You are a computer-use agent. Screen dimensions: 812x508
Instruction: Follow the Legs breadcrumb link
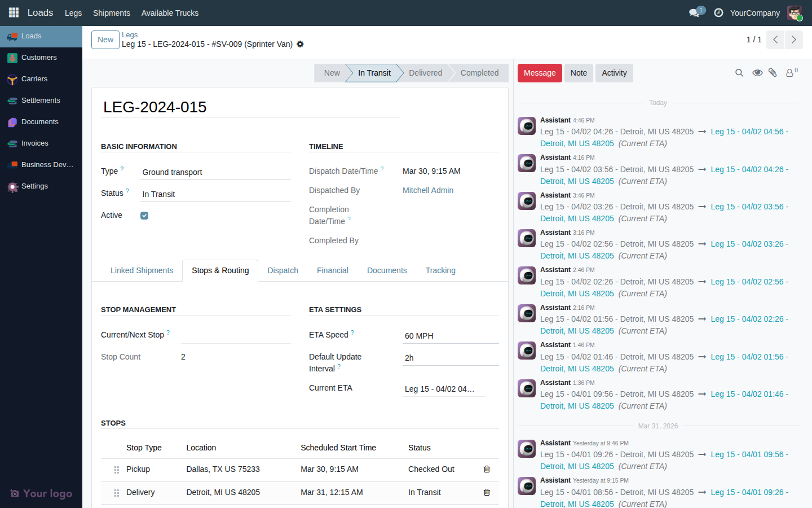tap(130, 34)
